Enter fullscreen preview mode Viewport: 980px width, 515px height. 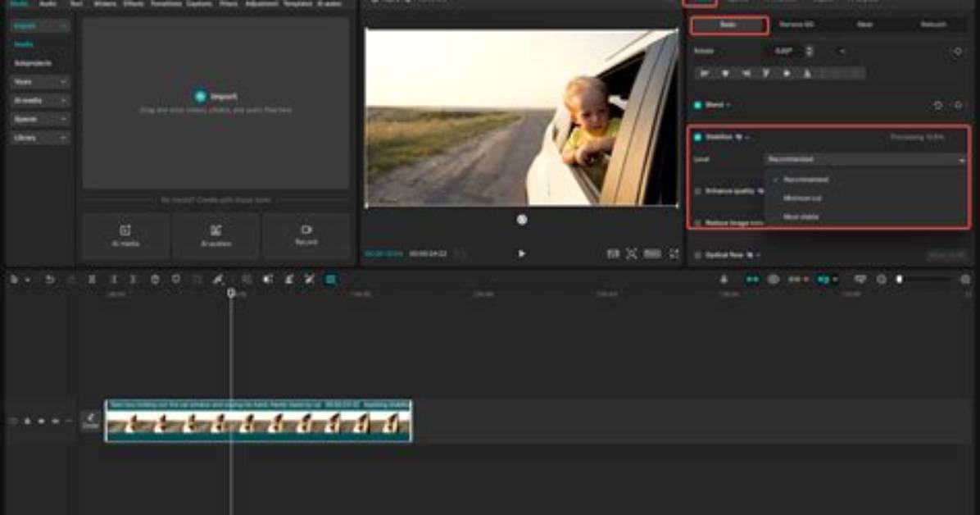pos(674,253)
